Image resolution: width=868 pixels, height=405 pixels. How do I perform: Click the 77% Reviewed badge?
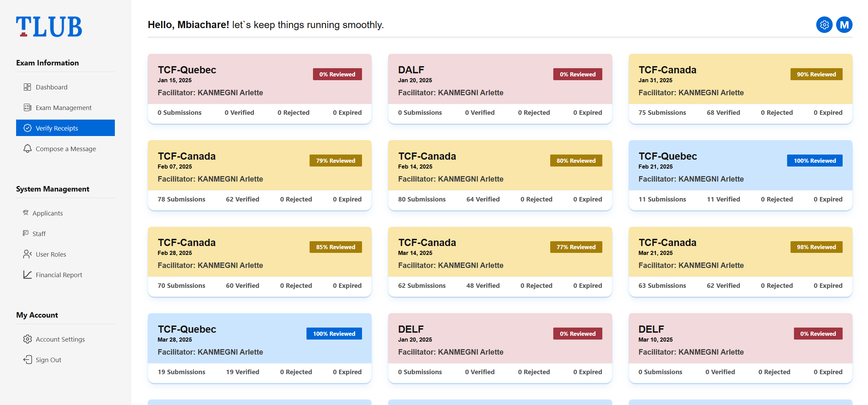[576, 247]
